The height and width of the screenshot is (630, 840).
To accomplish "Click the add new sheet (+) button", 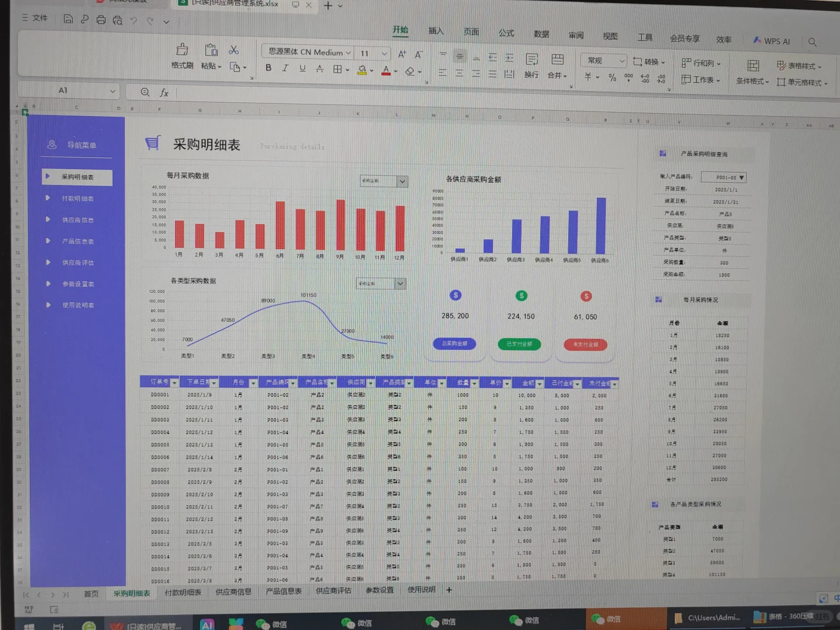I will coord(449,590).
